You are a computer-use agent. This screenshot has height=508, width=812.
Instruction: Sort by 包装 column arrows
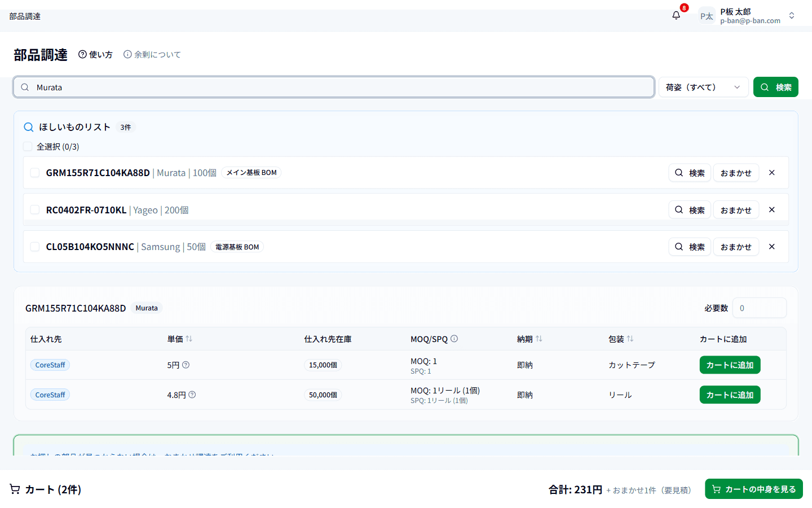[630, 339]
